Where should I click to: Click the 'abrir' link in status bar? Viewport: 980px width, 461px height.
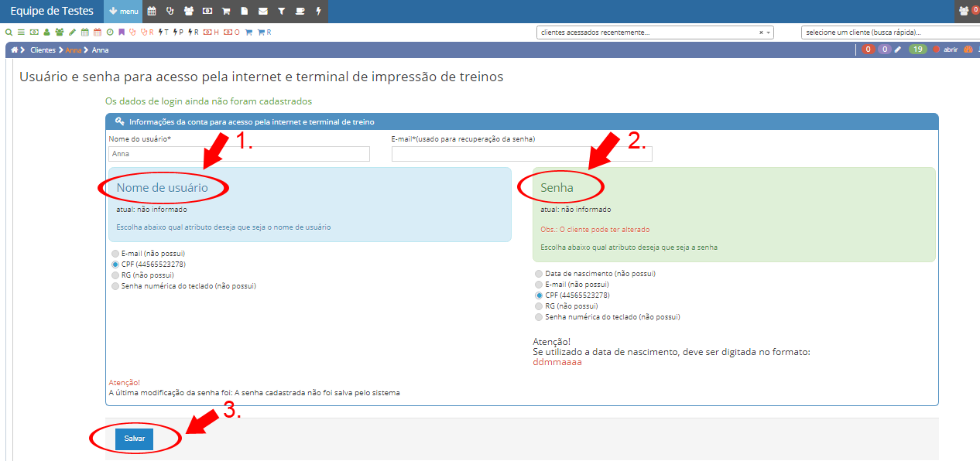[951, 50]
